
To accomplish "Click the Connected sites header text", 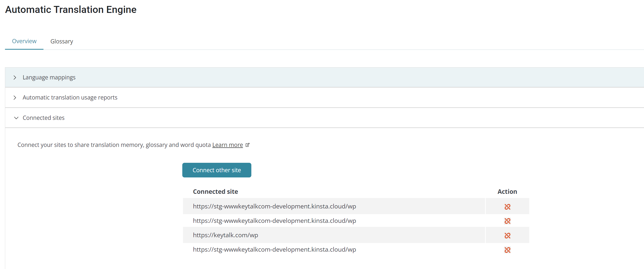I will (43, 118).
